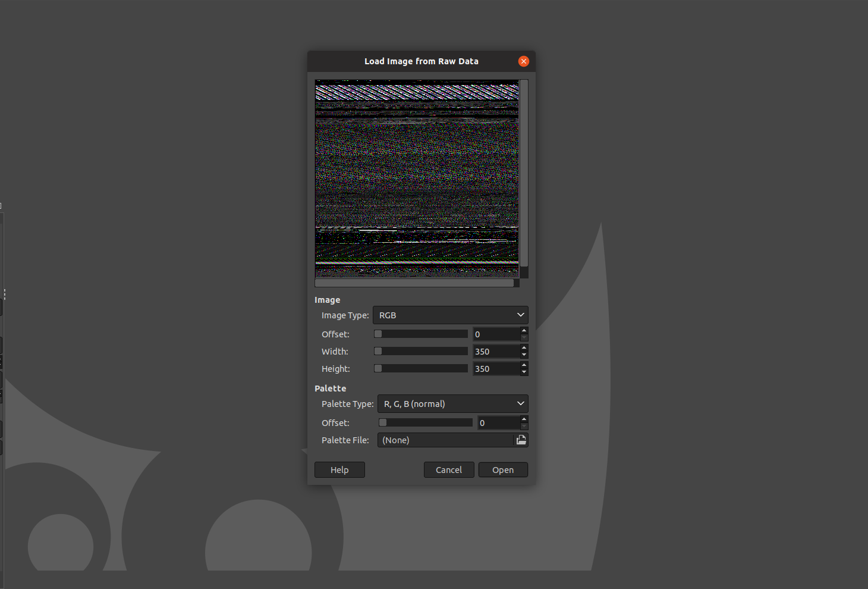Screen dimensions: 868x589
Task: Focus the Height value field showing 350
Action: pos(496,369)
